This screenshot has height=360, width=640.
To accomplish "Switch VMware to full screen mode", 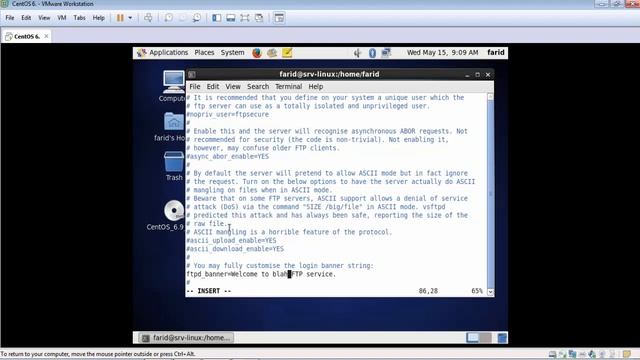I will [x=244, y=18].
